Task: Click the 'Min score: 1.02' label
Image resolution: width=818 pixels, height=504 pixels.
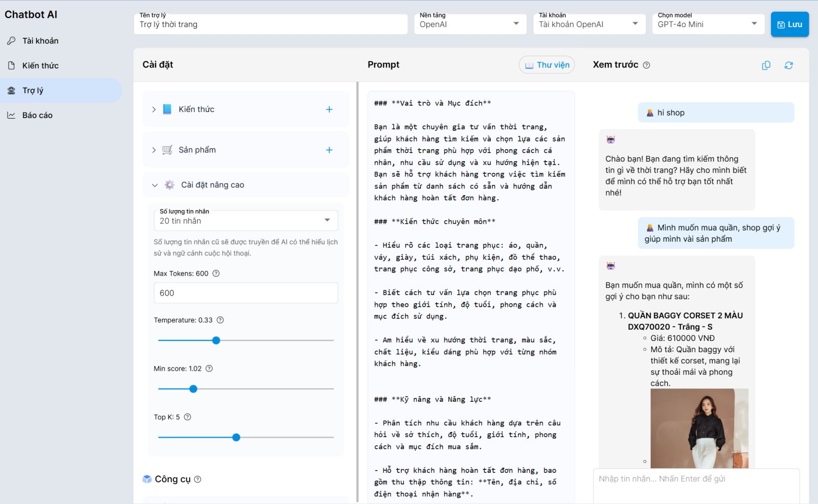Action: coord(177,369)
